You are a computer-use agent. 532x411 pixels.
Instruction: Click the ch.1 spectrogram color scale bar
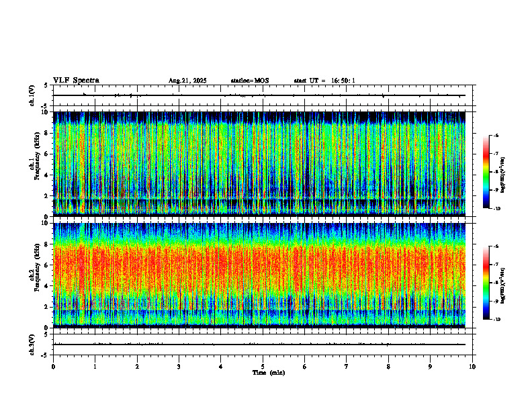pos(486,172)
